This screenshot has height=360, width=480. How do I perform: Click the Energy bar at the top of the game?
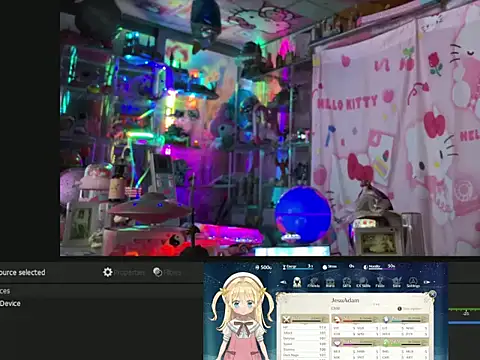[298, 267]
